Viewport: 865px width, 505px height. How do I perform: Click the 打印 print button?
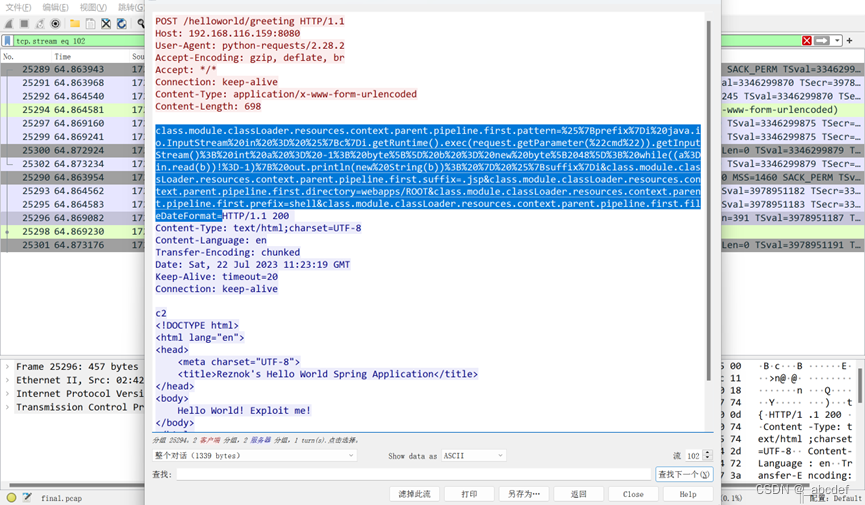coord(469,494)
